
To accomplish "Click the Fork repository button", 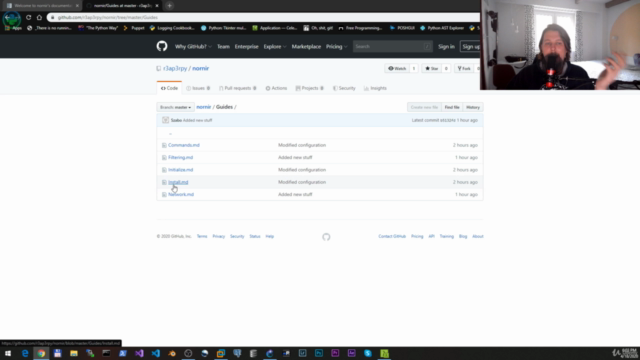I will [x=464, y=69].
